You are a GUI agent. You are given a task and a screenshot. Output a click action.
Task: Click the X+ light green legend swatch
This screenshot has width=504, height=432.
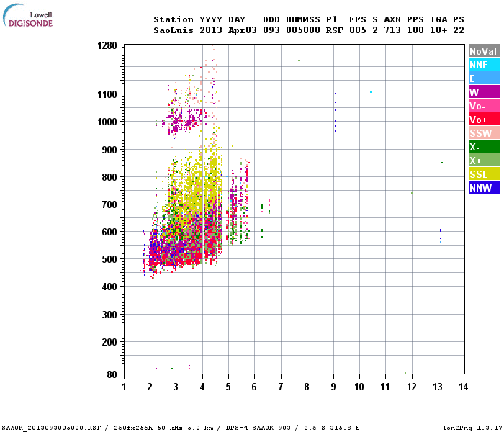pyautogui.click(x=484, y=161)
